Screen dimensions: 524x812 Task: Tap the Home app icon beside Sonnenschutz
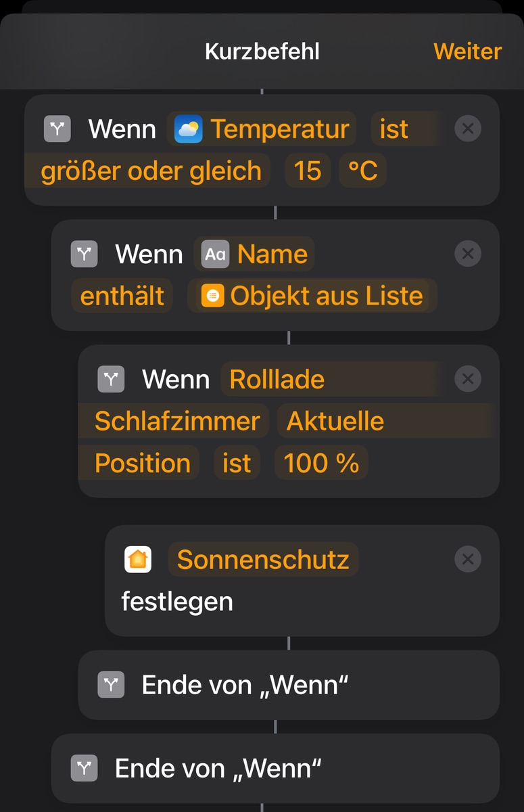[x=138, y=560]
